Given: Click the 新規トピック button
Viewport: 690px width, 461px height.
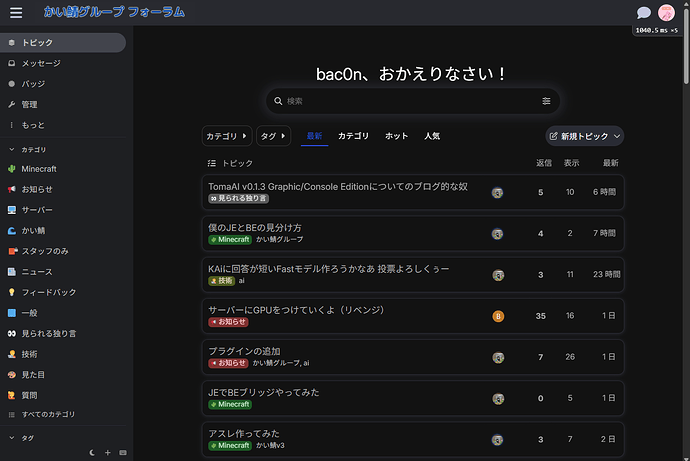Looking at the screenshot, I should [x=579, y=136].
